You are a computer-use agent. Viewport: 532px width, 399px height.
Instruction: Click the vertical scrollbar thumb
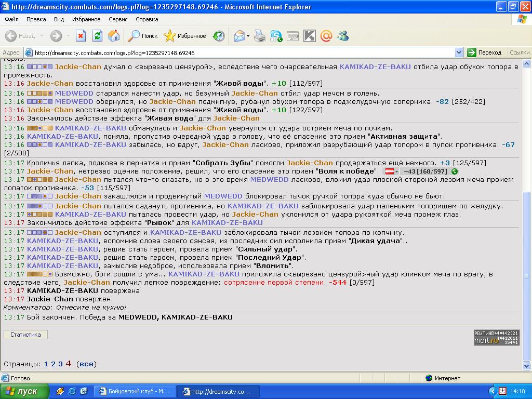(x=527, y=276)
